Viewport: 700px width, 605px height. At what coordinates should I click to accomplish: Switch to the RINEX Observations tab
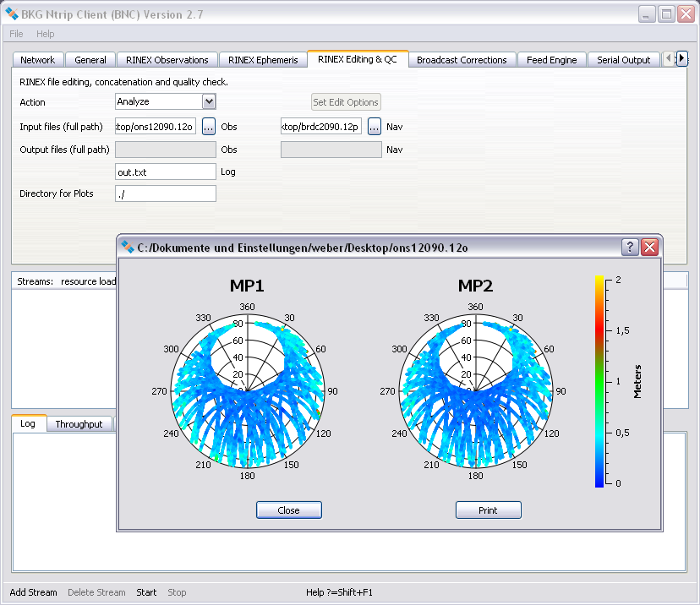click(x=167, y=60)
